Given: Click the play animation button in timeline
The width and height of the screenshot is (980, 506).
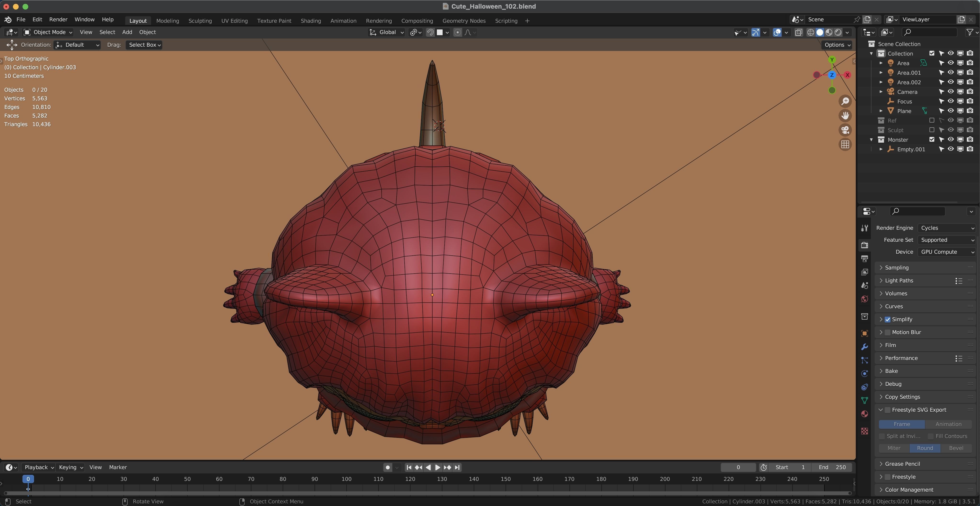Looking at the screenshot, I should pos(438,467).
